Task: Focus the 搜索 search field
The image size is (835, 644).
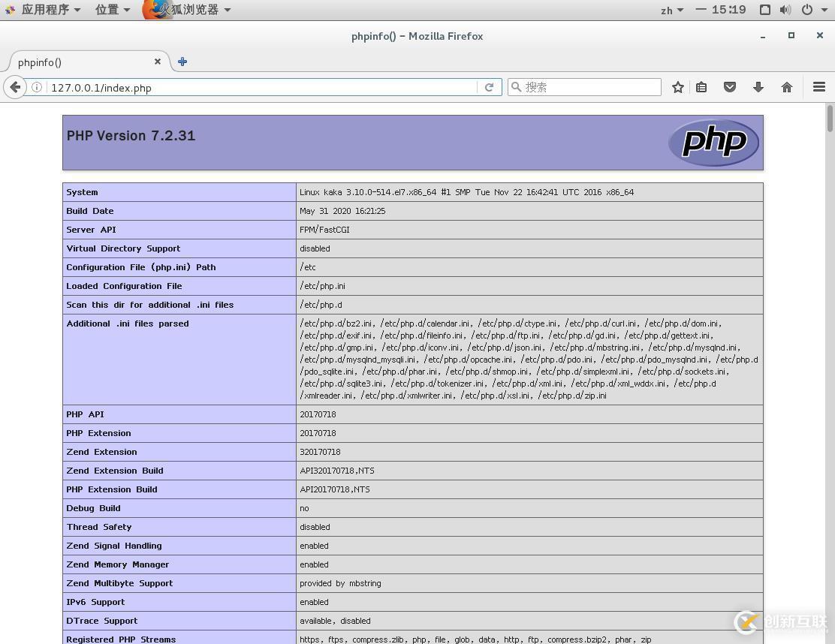Action: point(584,87)
